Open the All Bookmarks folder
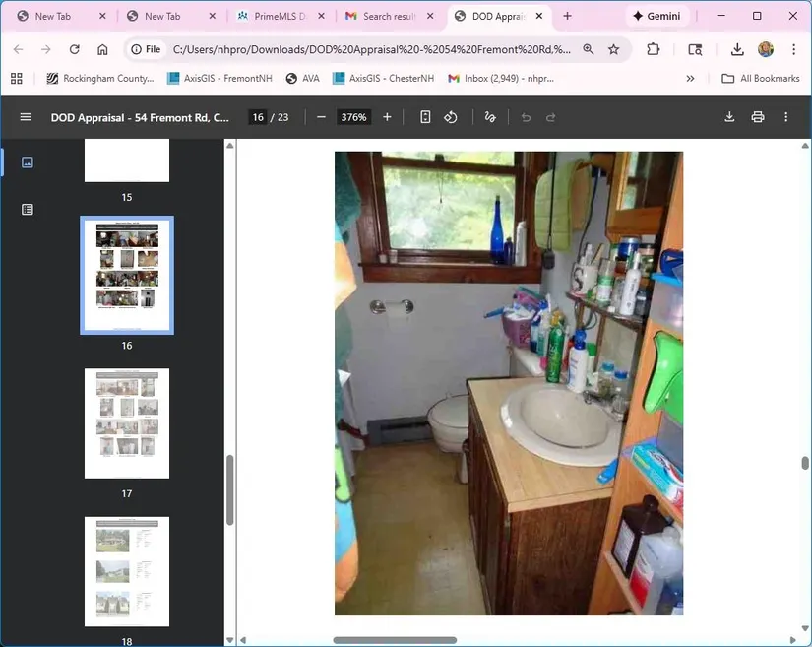The image size is (812, 647). pyautogui.click(x=760, y=79)
